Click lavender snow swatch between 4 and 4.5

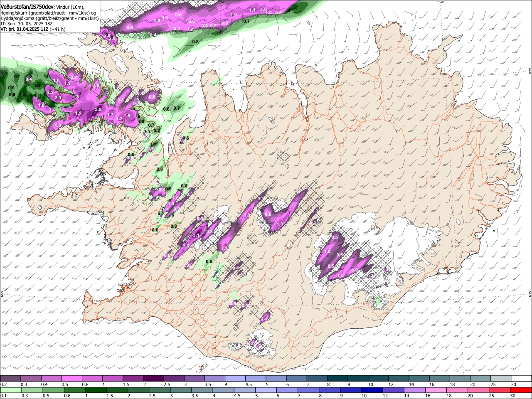coord(234,378)
